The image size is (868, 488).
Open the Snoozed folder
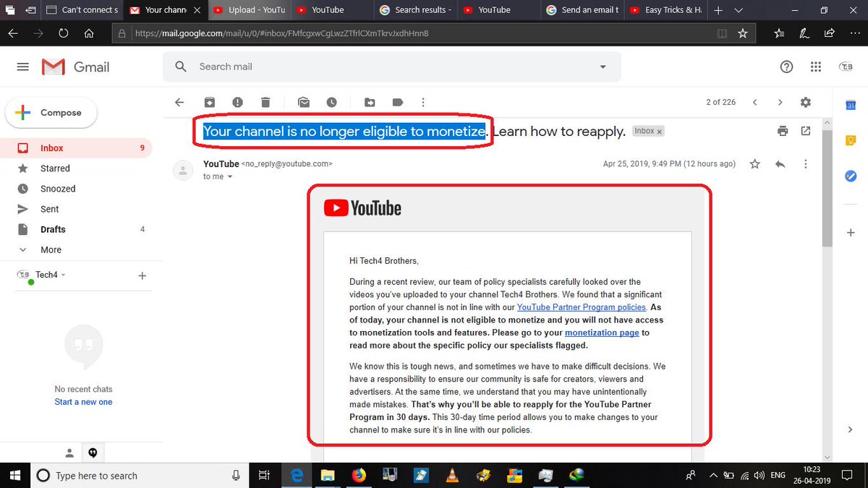[76, 188]
